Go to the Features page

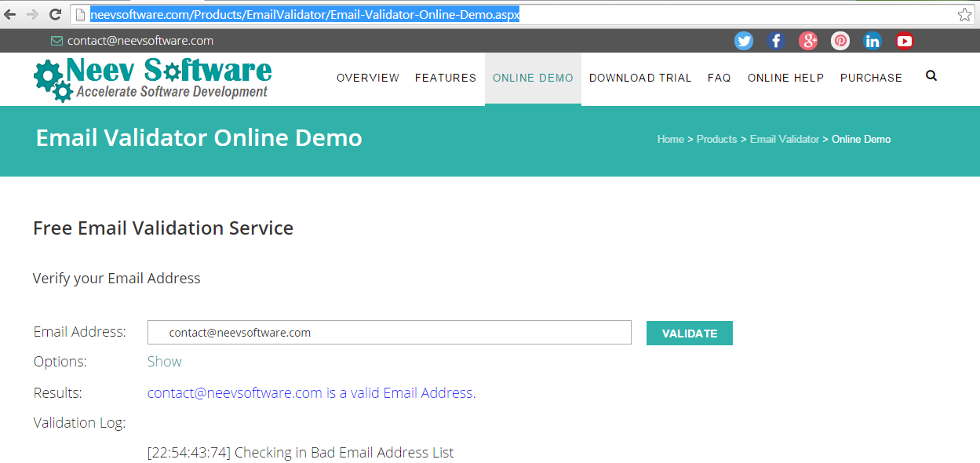click(446, 78)
